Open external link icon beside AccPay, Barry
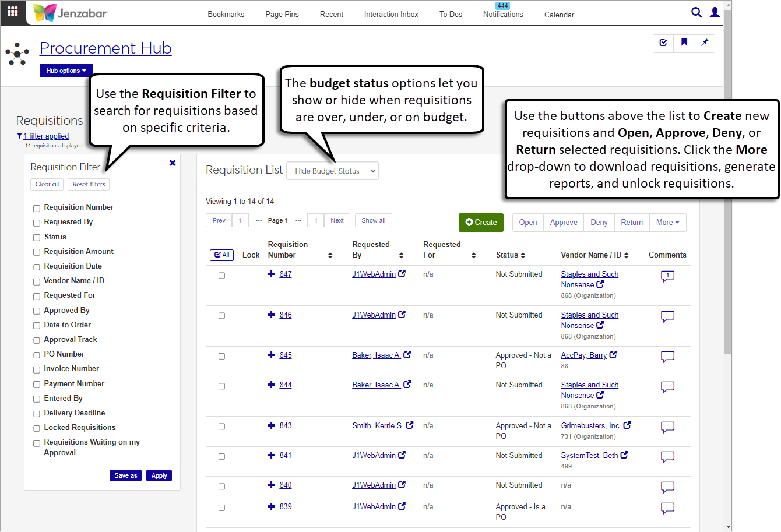Viewport: 781px width, 532px height. pyautogui.click(x=613, y=355)
